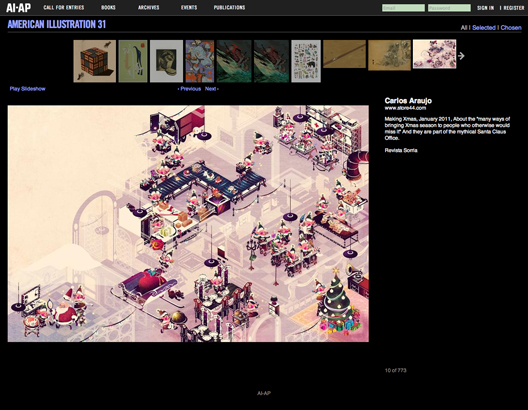Advance thumbnails with the right arrow
The height and width of the screenshot is (410, 528).
point(461,56)
